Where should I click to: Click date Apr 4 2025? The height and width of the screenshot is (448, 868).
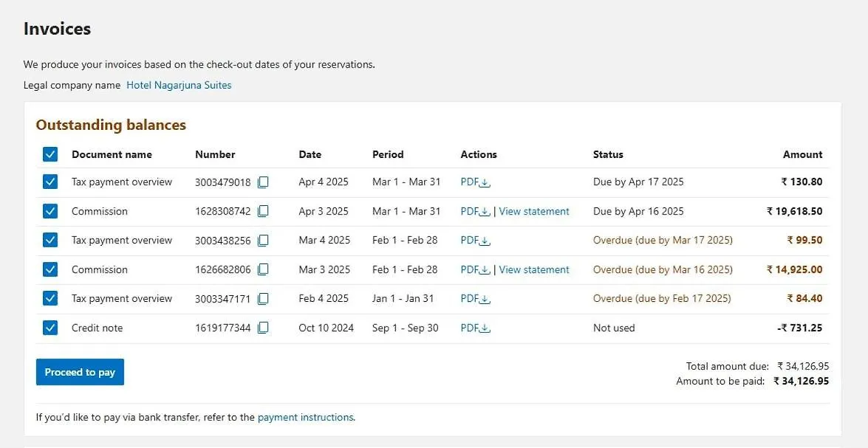click(324, 182)
